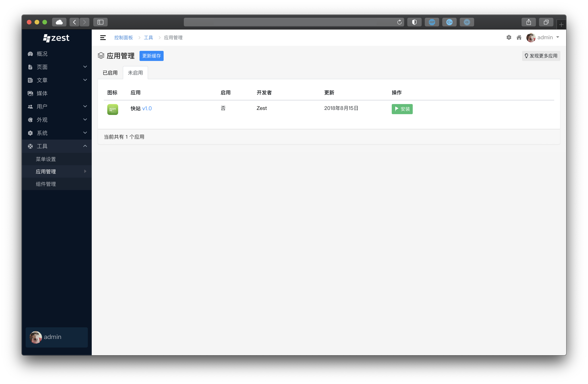Screen dimensions: 588x384
Task: Toggle the Safari sidebar button
Action: pyautogui.click(x=100, y=22)
